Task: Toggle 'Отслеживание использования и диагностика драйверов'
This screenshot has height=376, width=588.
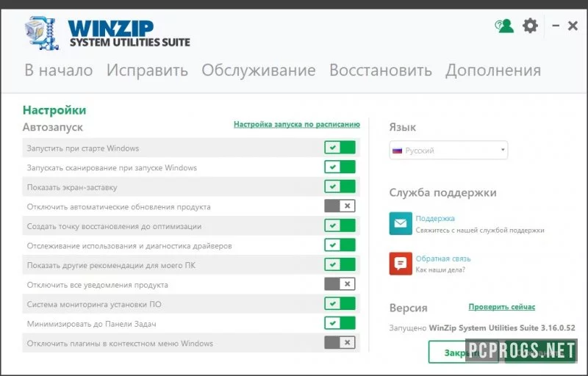Action: 340,245
